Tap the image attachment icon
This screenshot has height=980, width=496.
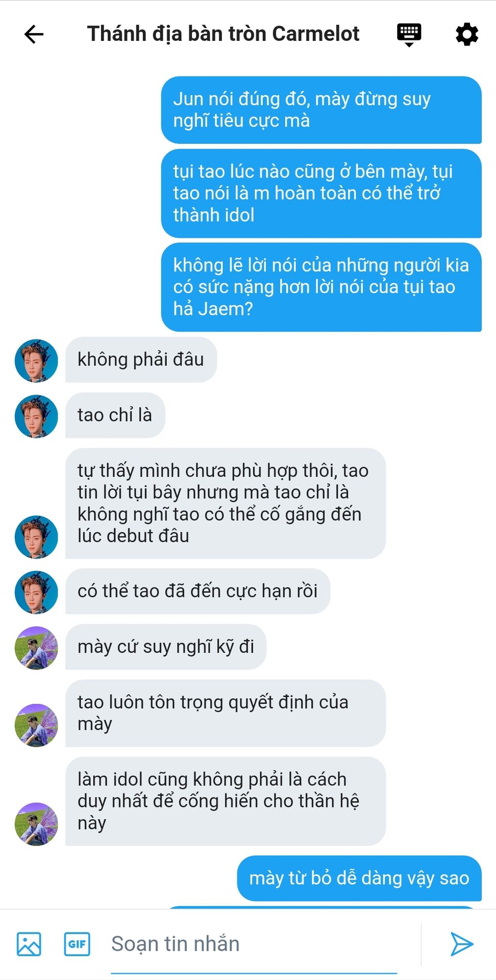pos(29,944)
